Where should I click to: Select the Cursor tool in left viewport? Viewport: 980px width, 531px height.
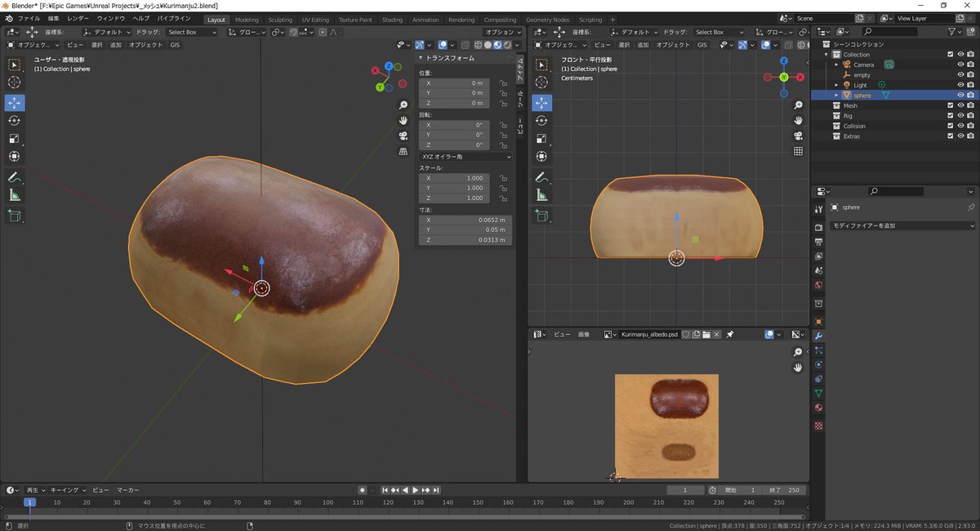[15, 83]
